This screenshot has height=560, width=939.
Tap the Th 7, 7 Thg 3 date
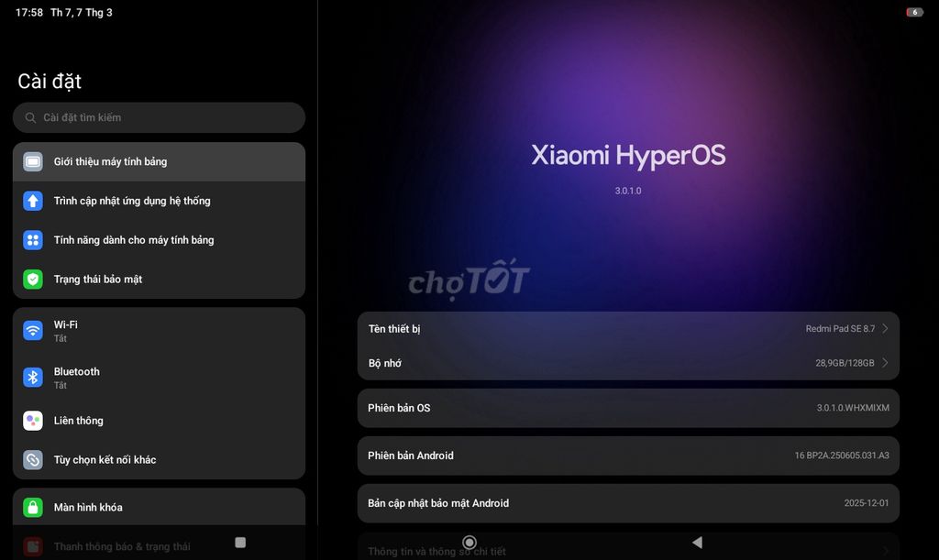coord(82,13)
